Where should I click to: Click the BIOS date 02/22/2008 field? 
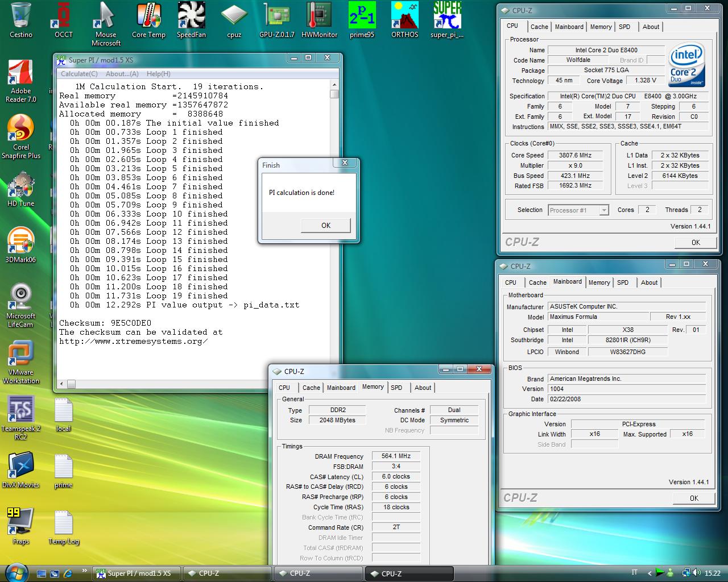627,399
